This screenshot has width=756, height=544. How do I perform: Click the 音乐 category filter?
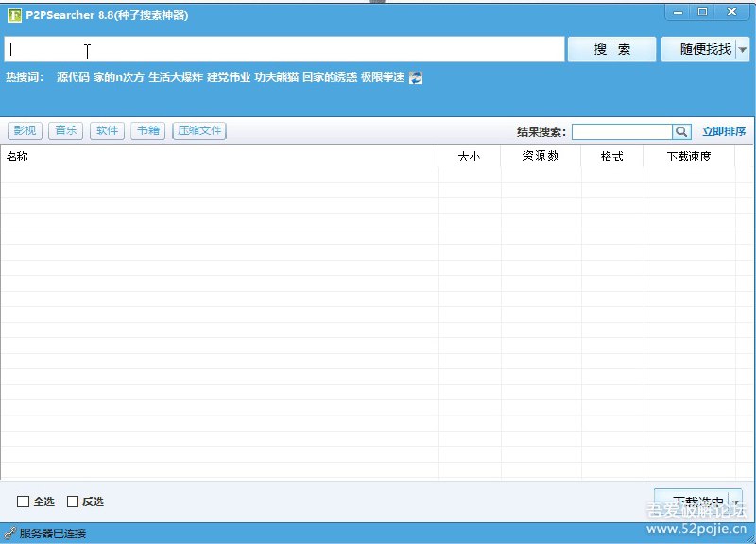(64, 130)
